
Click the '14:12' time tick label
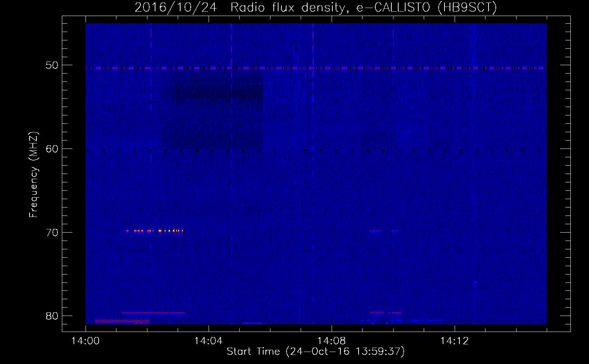click(454, 341)
